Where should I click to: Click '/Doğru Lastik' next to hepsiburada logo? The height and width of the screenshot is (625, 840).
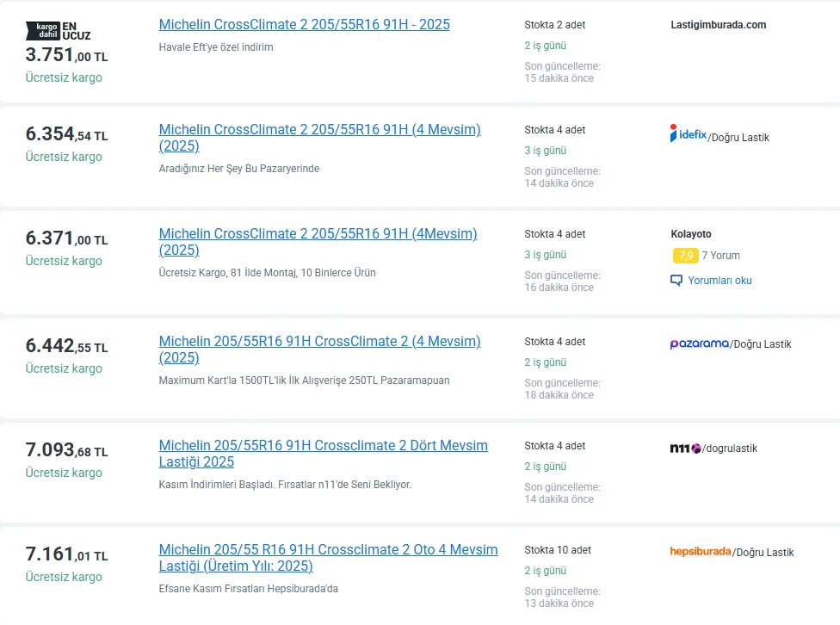click(763, 552)
